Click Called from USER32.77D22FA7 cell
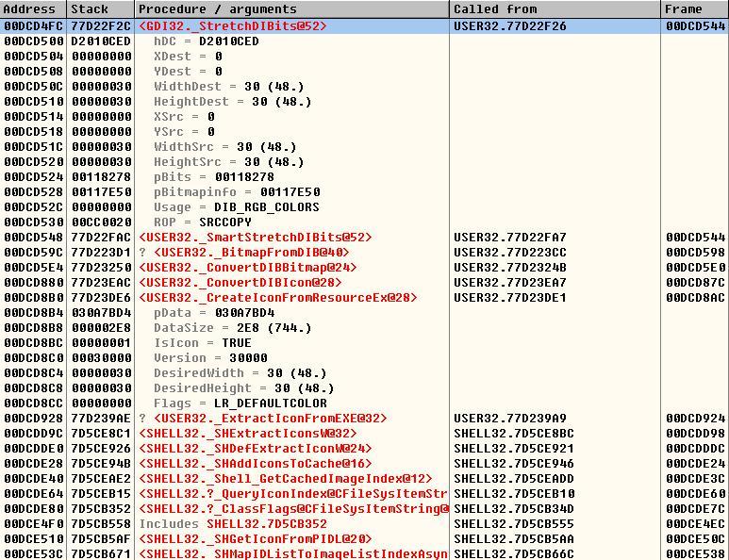This screenshot has height=560, width=729. click(x=510, y=238)
